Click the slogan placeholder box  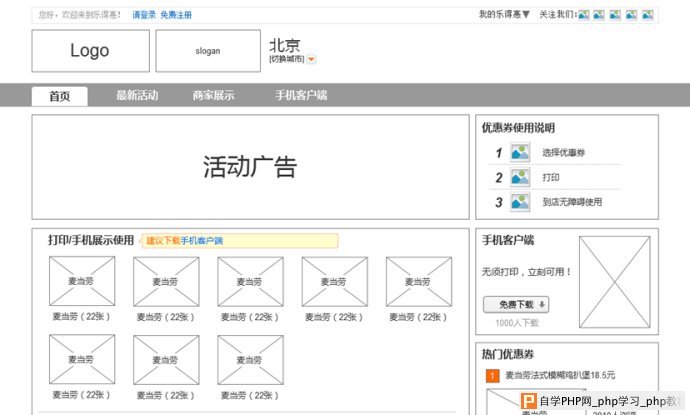click(x=207, y=51)
